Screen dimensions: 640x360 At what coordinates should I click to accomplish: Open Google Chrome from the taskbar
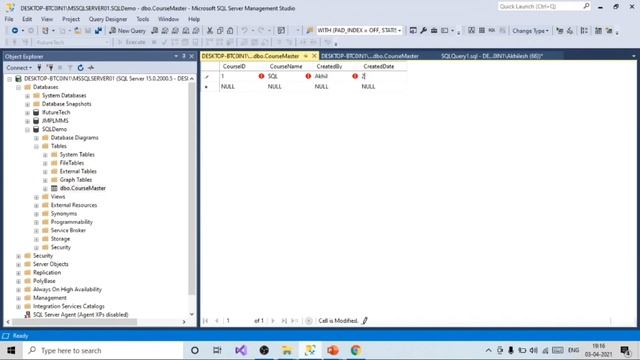pyautogui.click(x=356, y=350)
